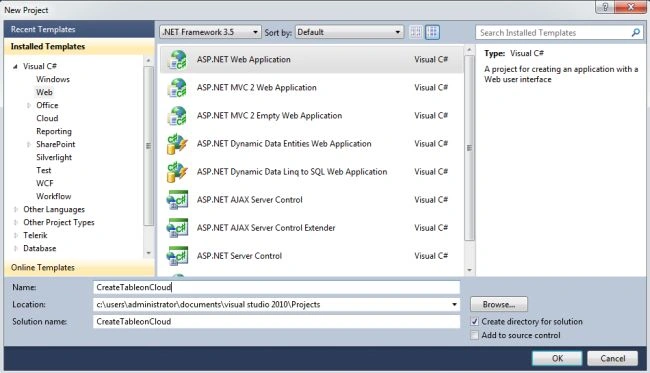Click the ASP.NET Server Control icon

coord(177,256)
